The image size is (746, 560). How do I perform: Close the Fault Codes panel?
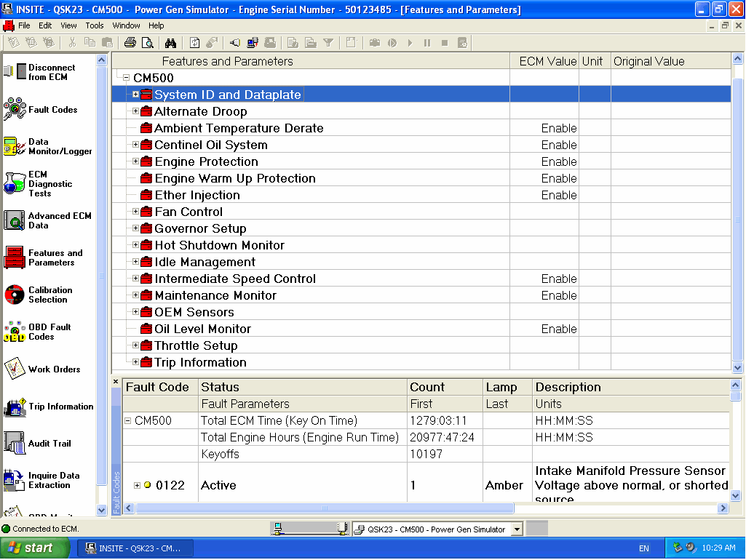pyautogui.click(x=116, y=382)
